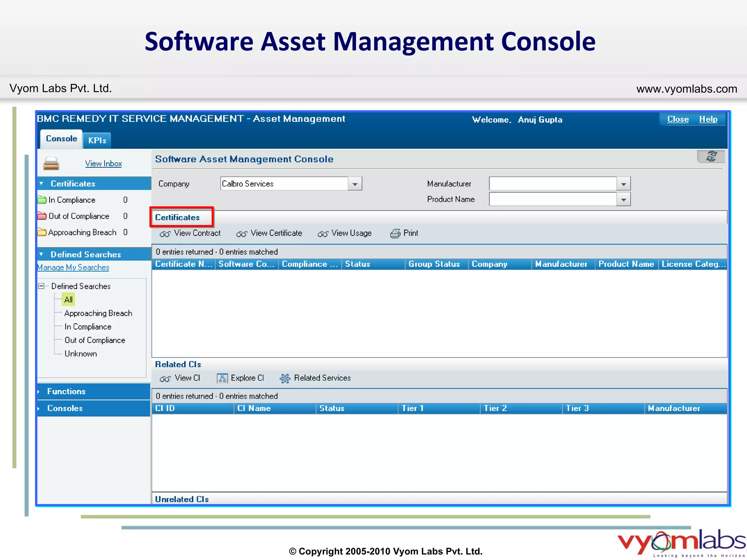Open the Company dropdown arrow
This screenshot has width=747, height=560.
tap(355, 184)
